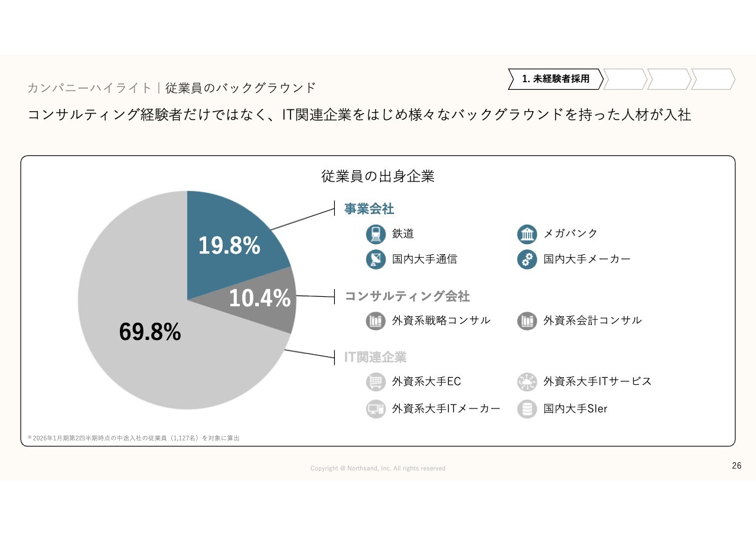
Task: Select the telecom satellite dish icon
Action: pos(376,259)
